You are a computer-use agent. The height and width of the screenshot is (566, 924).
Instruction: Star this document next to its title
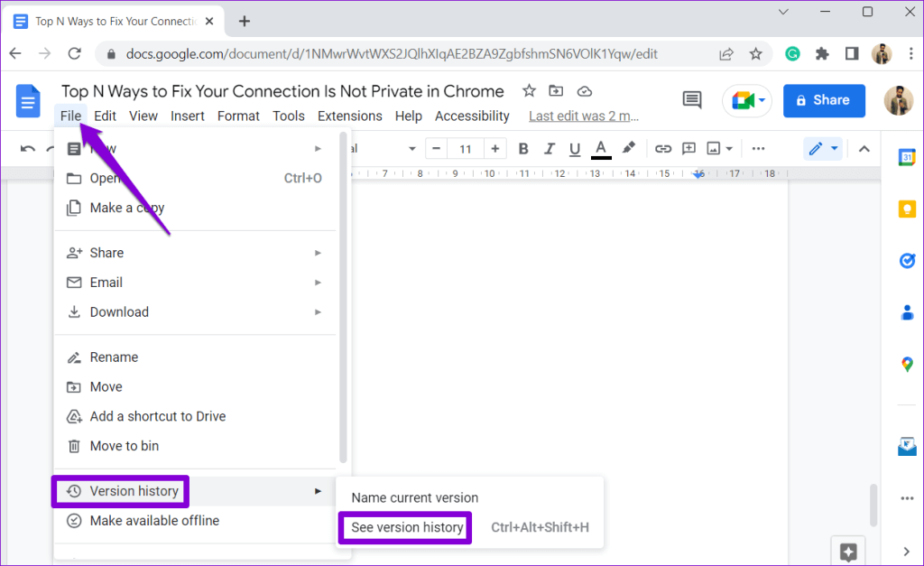[529, 90]
